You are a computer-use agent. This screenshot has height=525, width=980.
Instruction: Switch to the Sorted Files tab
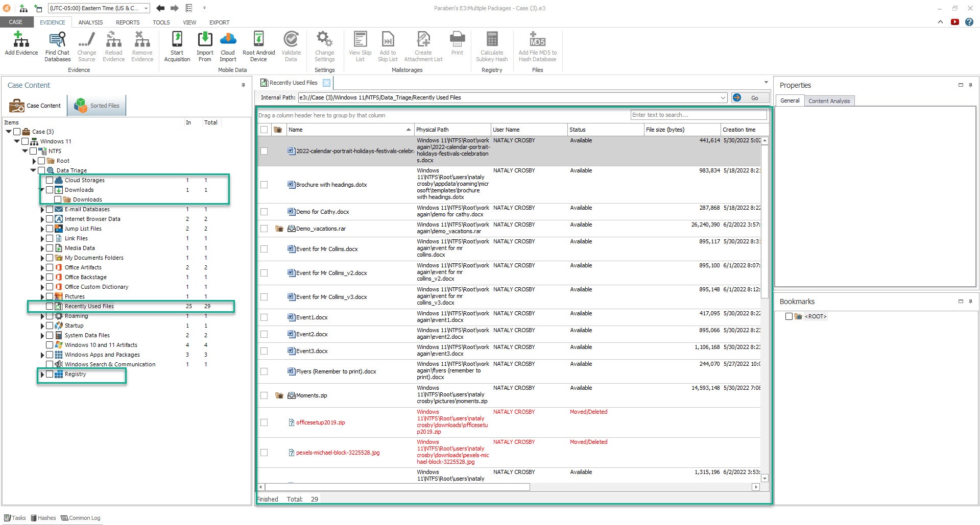point(97,106)
